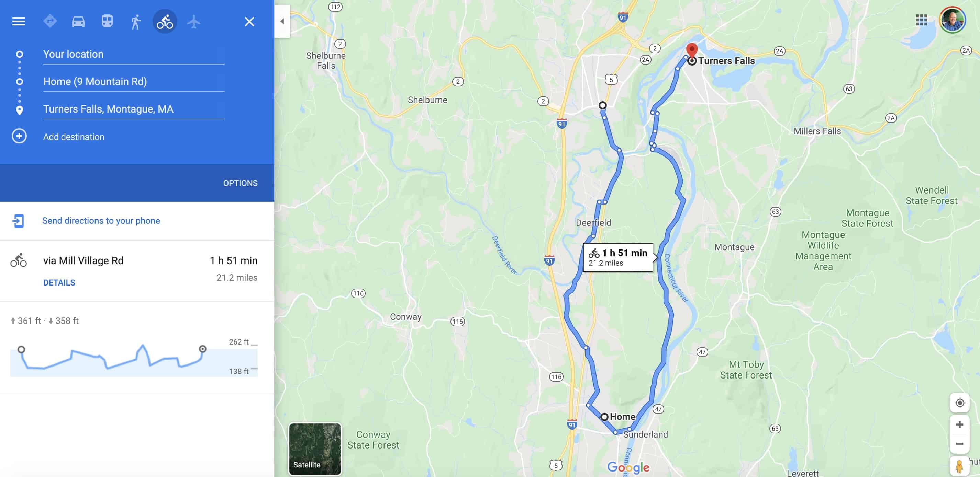Click the add destination plus icon
This screenshot has height=477, width=980.
point(19,136)
